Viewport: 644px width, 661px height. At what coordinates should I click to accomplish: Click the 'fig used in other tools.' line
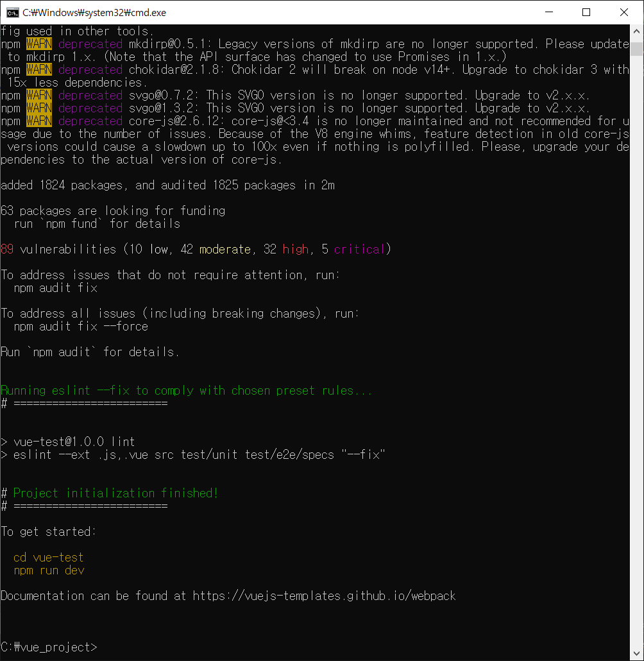[78, 31]
